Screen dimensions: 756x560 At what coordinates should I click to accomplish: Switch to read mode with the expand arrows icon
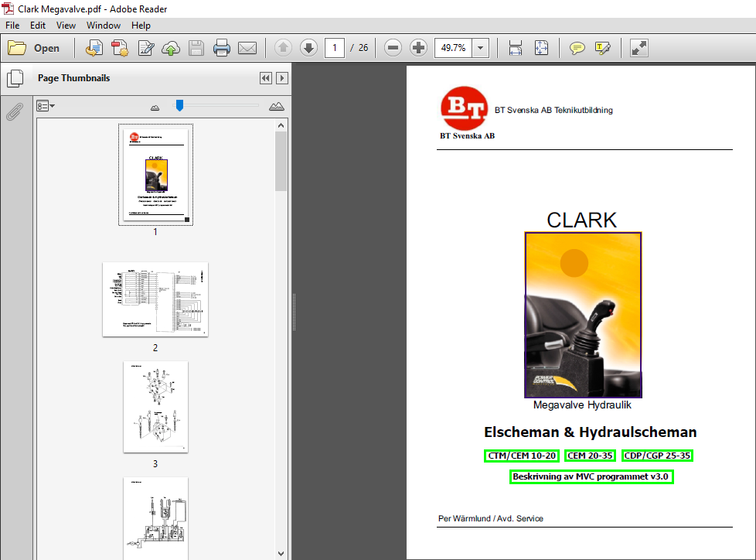pos(639,48)
